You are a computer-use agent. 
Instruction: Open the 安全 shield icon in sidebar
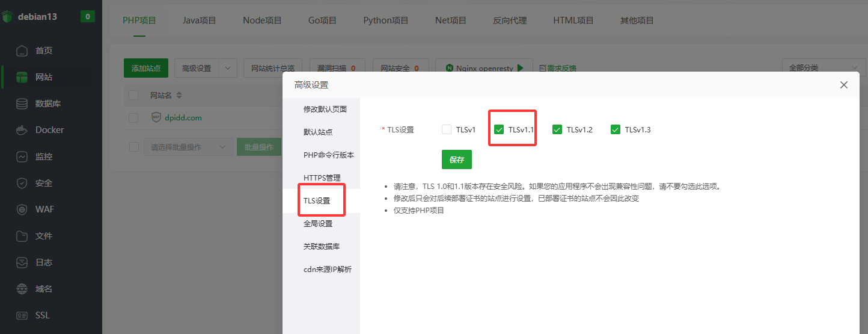22,183
